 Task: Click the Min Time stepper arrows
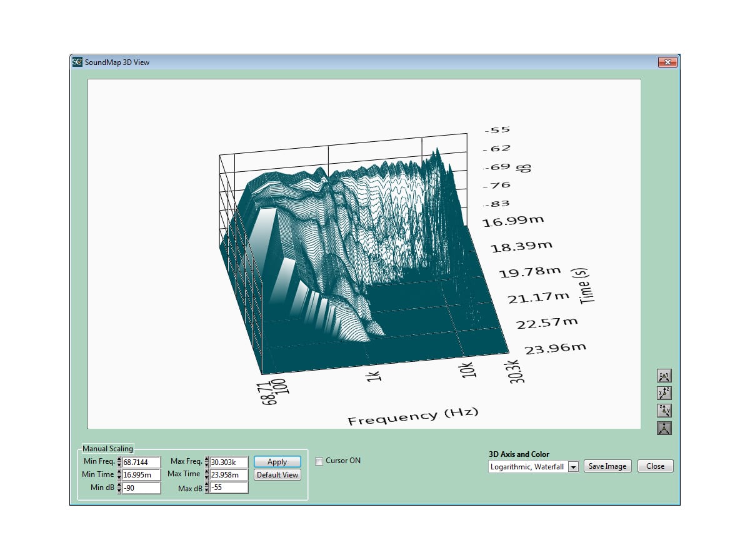click(119, 475)
